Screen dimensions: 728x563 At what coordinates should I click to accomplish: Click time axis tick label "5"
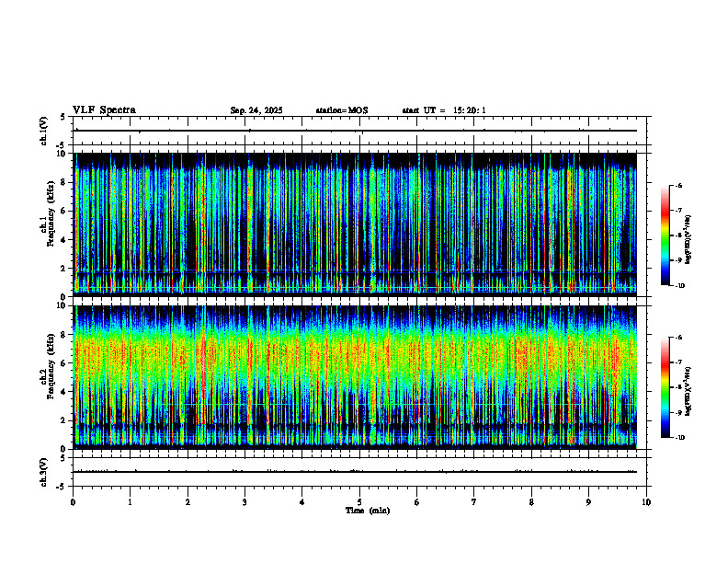359,502
